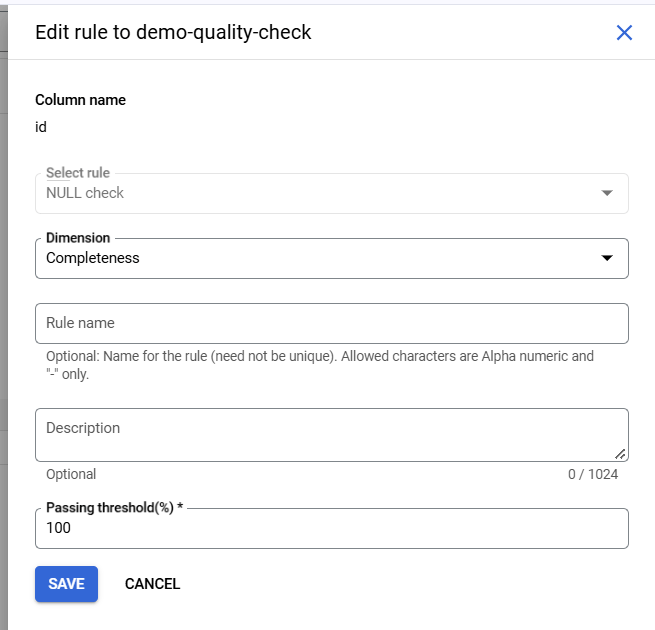Click the Column name label

[80, 100]
